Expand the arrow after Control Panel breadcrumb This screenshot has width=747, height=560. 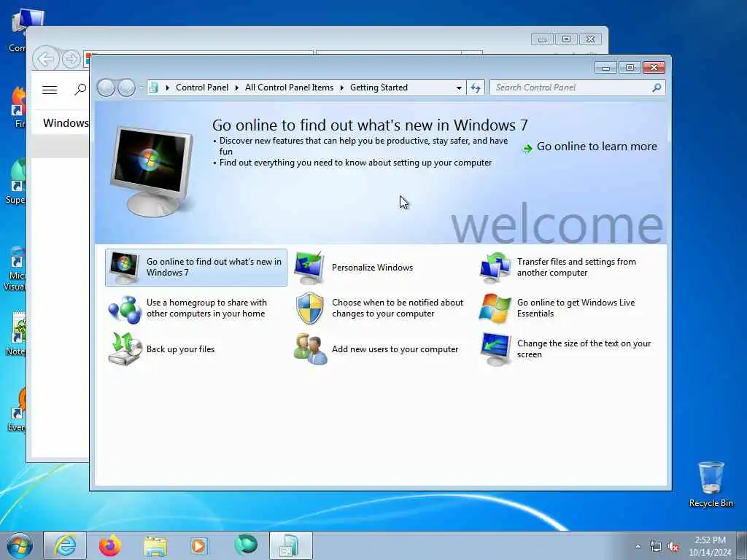tap(237, 87)
